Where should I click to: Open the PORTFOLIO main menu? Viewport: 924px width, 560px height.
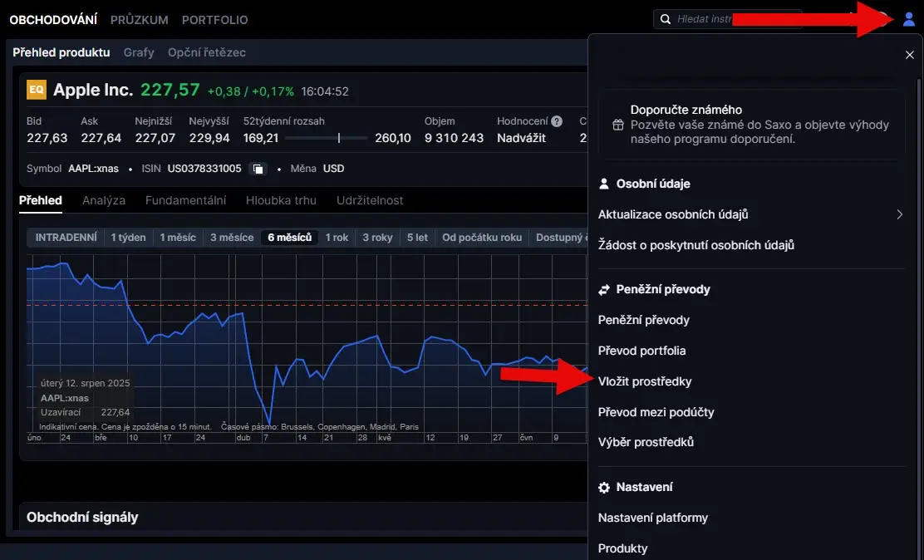click(214, 20)
